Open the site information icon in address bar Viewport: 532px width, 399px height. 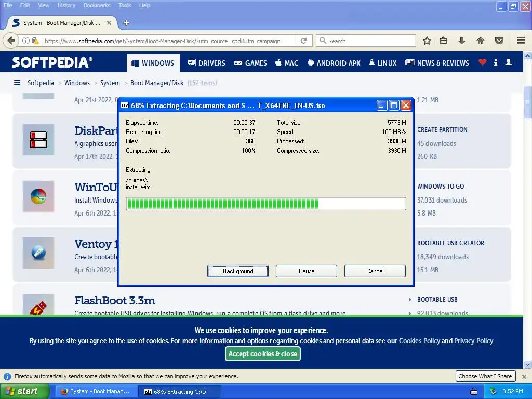tap(26, 41)
